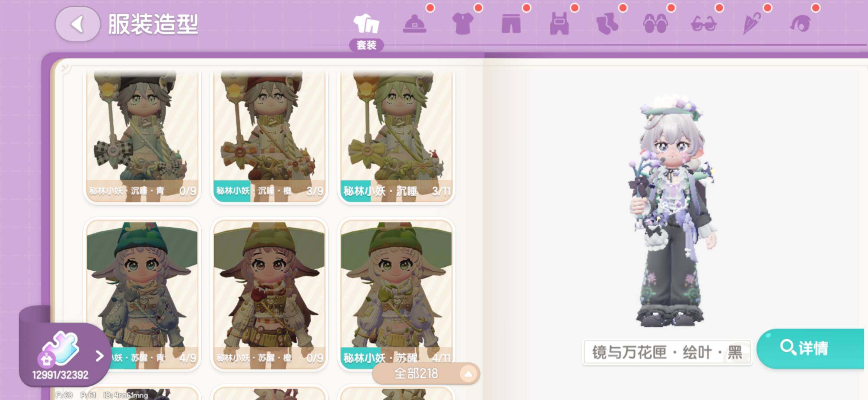
Task: Open the shoes category icon
Action: click(x=656, y=24)
